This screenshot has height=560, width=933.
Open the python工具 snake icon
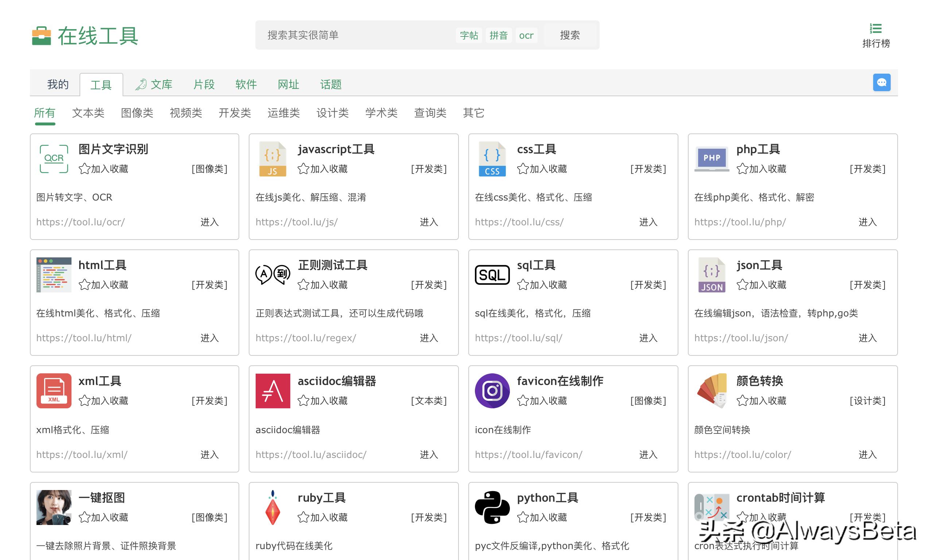point(492,507)
